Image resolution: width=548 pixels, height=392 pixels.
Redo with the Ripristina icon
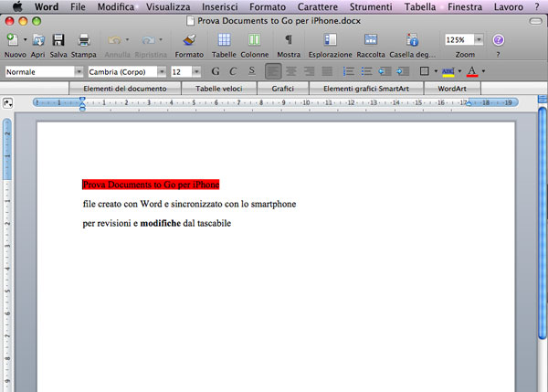148,40
